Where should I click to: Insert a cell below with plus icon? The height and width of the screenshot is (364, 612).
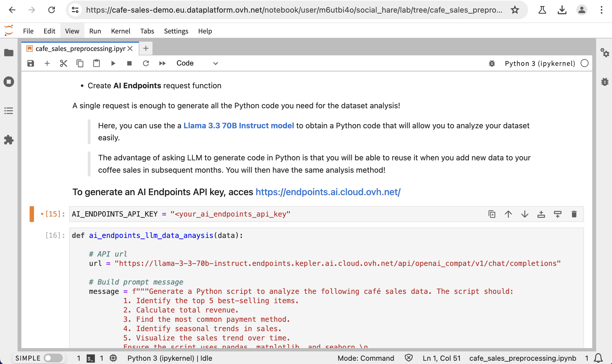point(47,63)
